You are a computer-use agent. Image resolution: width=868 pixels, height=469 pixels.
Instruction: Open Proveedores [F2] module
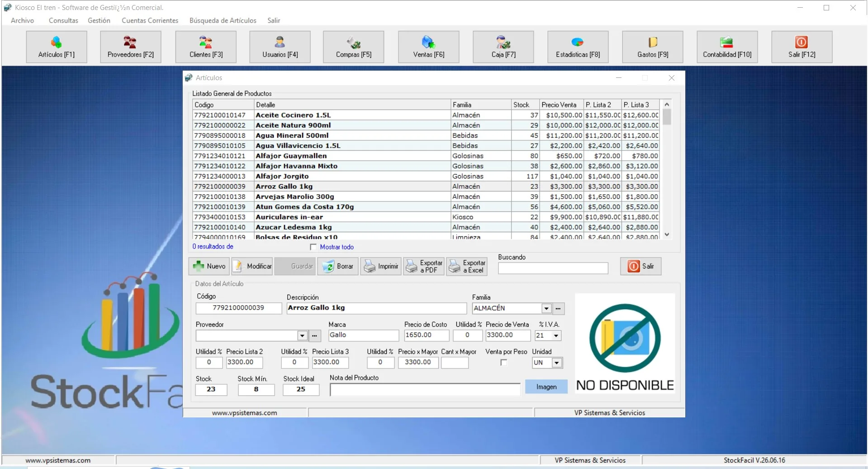tap(131, 47)
